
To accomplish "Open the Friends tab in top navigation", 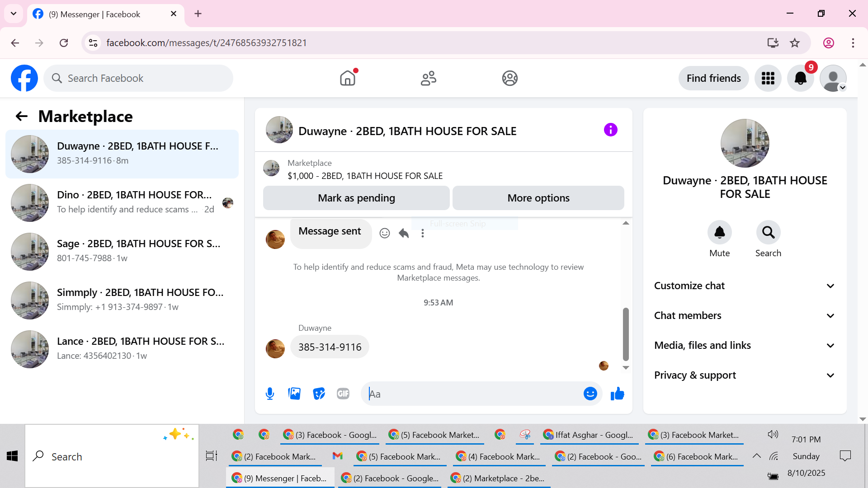I will pos(428,78).
